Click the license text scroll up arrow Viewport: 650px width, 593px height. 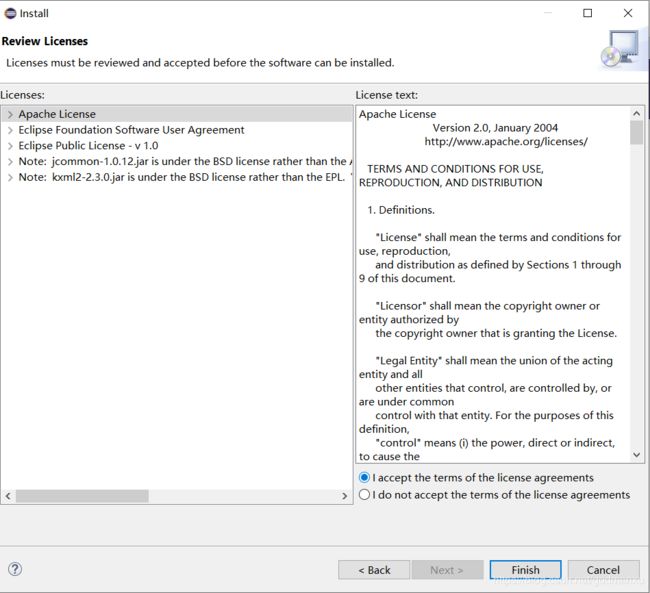tap(637, 113)
